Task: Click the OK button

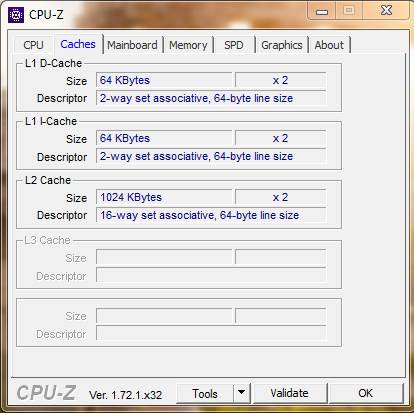Action: 366,393
